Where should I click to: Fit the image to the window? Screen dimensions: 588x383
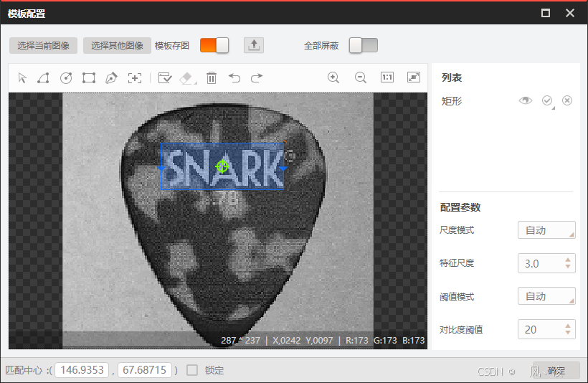414,77
